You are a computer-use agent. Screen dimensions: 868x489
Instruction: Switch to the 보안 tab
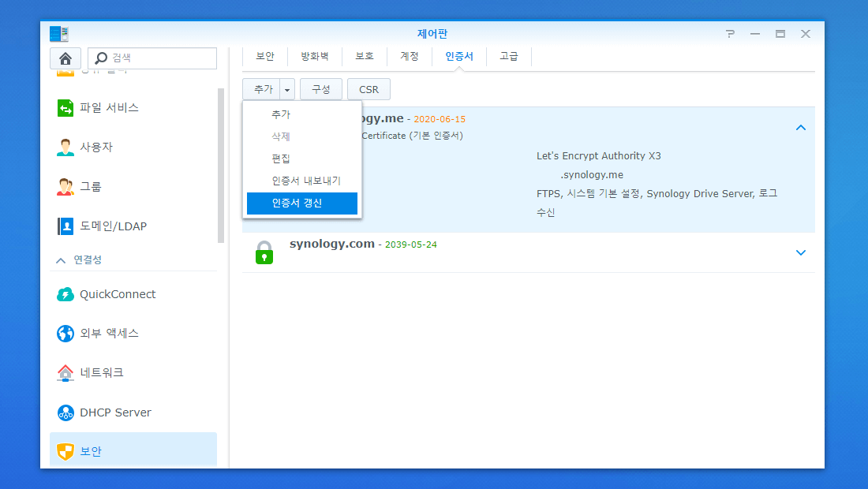click(265, 57)
